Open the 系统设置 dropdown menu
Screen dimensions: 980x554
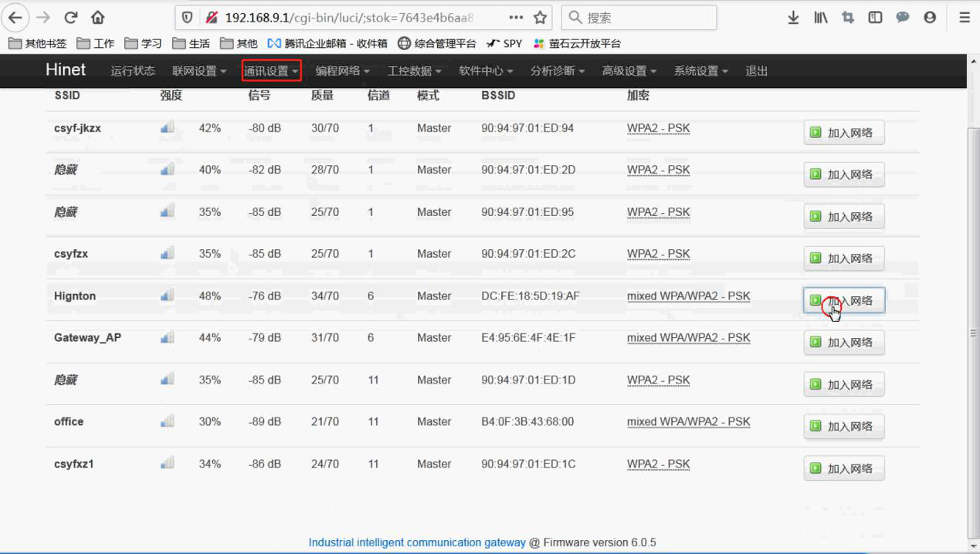pyautogui.click(x=700, y=71)
